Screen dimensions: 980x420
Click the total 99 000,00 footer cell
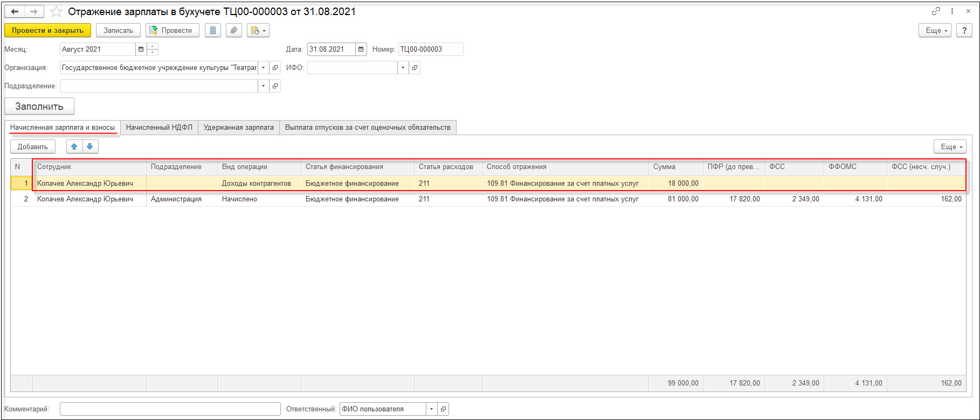tap(676, 383)
